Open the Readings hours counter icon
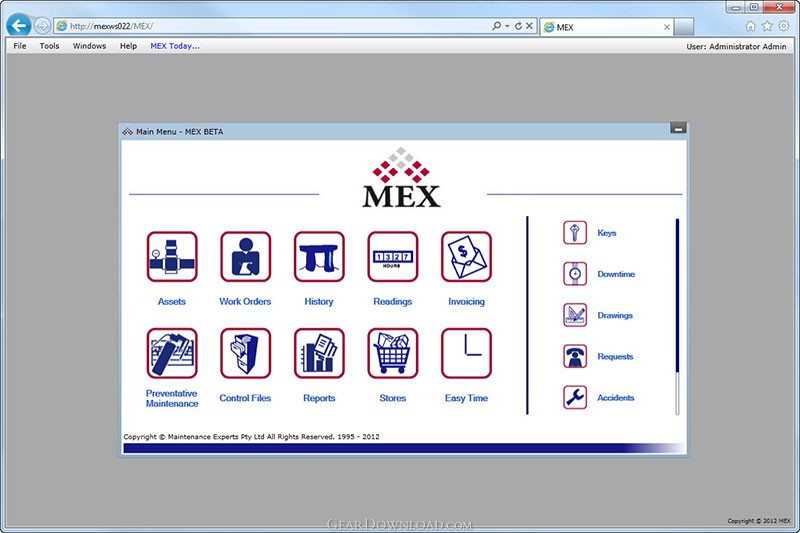Image resolution: width=800 pixels, height=533 pixels. coord(392,257)
